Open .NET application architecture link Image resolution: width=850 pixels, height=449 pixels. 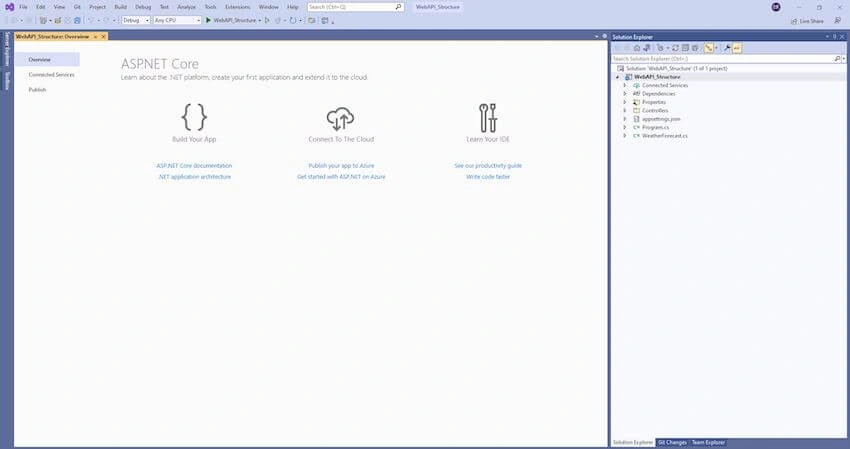click(x=195, y=177)
